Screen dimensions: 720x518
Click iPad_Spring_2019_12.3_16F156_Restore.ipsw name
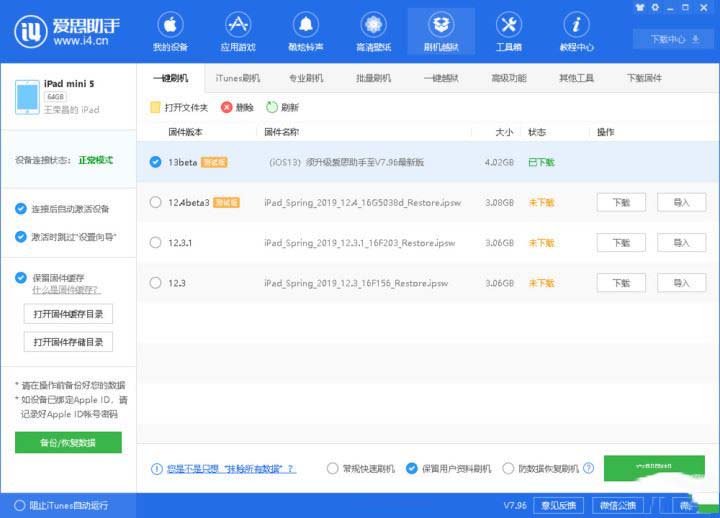pyautogui.click(x=356, y=283)
